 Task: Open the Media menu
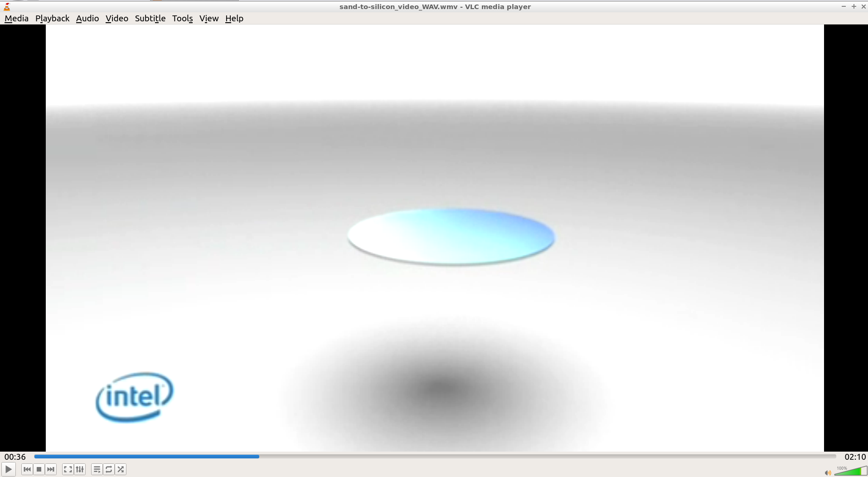(16, 18)
